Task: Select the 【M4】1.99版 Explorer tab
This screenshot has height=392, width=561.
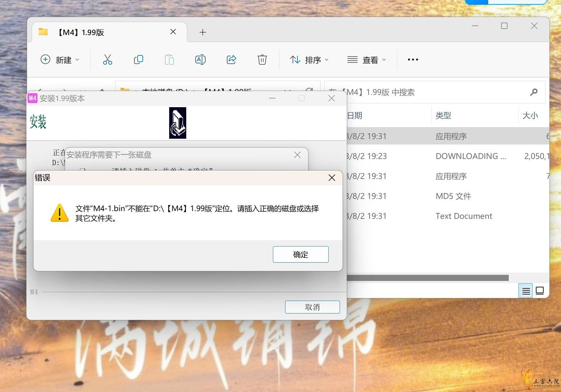Action: coord(110,32)
